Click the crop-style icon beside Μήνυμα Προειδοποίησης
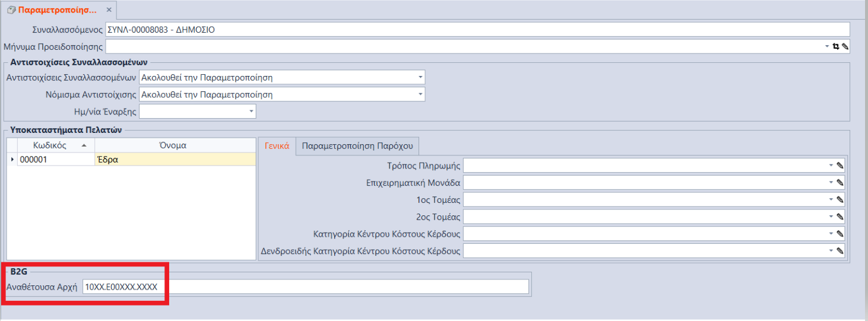 coord(836,46)
